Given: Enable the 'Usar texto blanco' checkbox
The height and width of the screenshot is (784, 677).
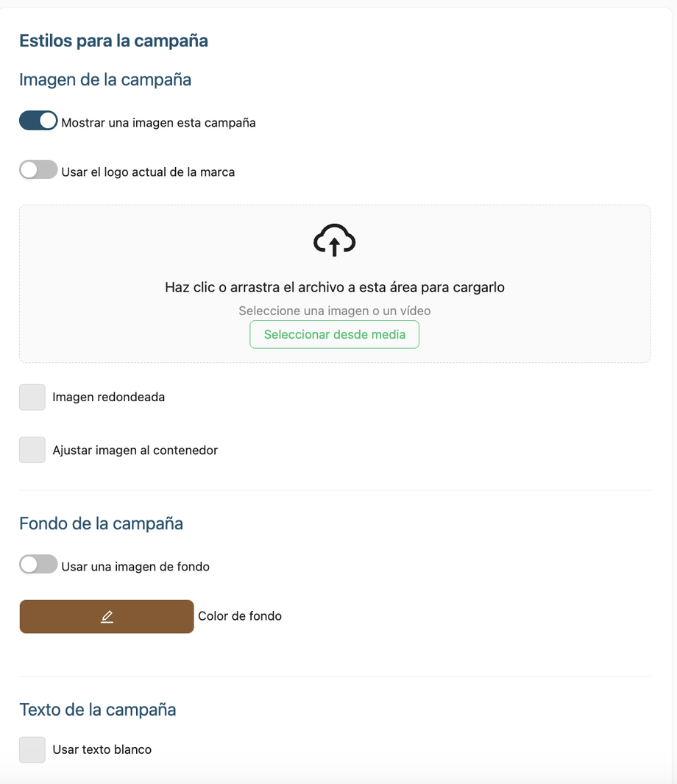Looking at the screenshot, I should pos(32,749).
